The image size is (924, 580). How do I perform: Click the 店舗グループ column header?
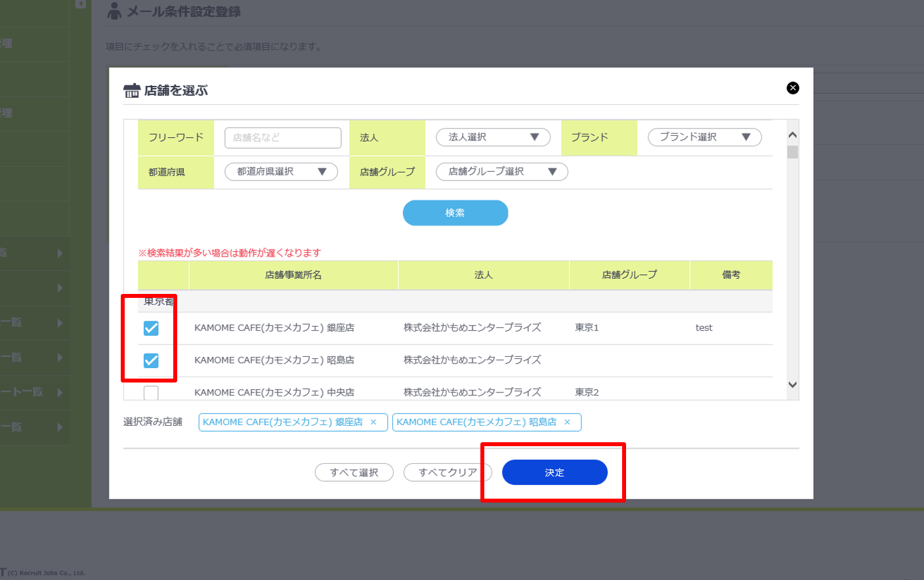(629, 275)
